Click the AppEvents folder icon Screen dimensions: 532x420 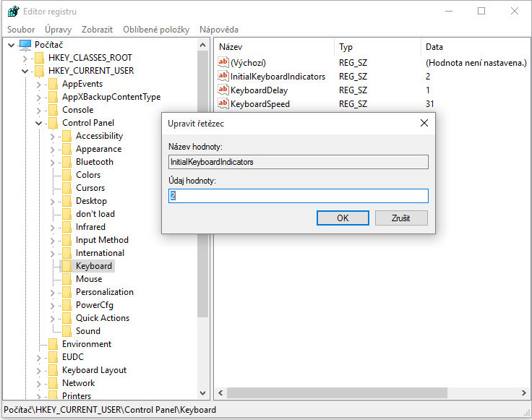click(x=53, y=84)
